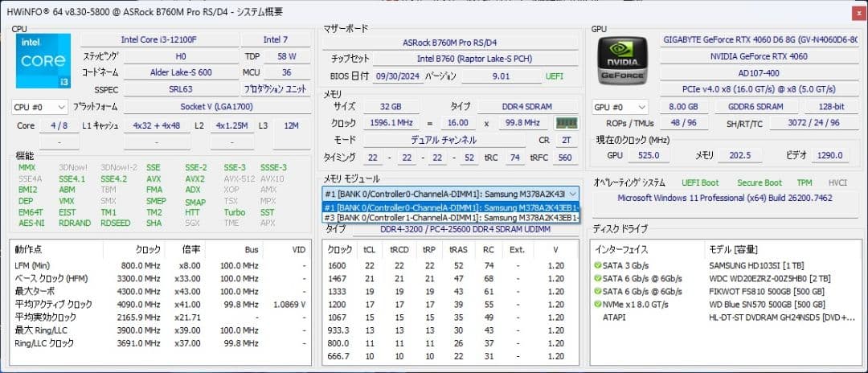This screenshot has height=373, width=868.
Task: Click check icon beside SATA 6 Gb/s FIKWOT drive
Action: tap(597, 292)
